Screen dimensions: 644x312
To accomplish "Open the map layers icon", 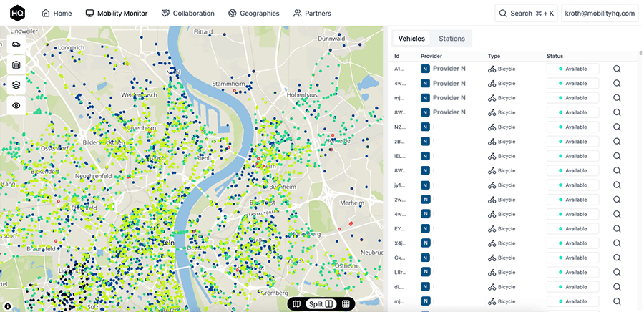I will (16, 84).
